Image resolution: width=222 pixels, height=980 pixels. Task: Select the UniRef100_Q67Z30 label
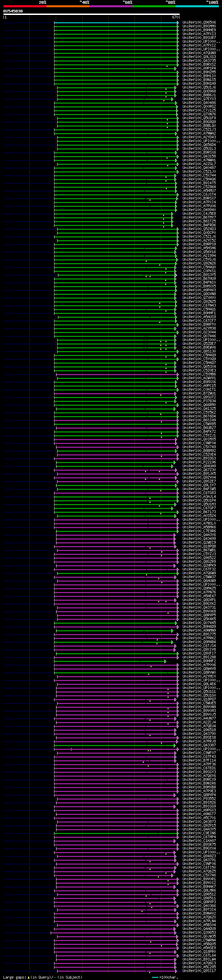point(199,470)
